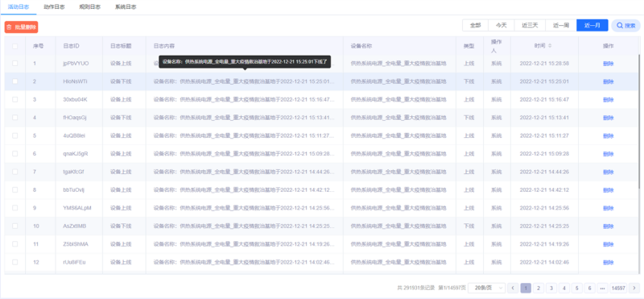Screen dimensions: 644x299
Task: Click the 批量删除 batch delete button
Action: 22,27
